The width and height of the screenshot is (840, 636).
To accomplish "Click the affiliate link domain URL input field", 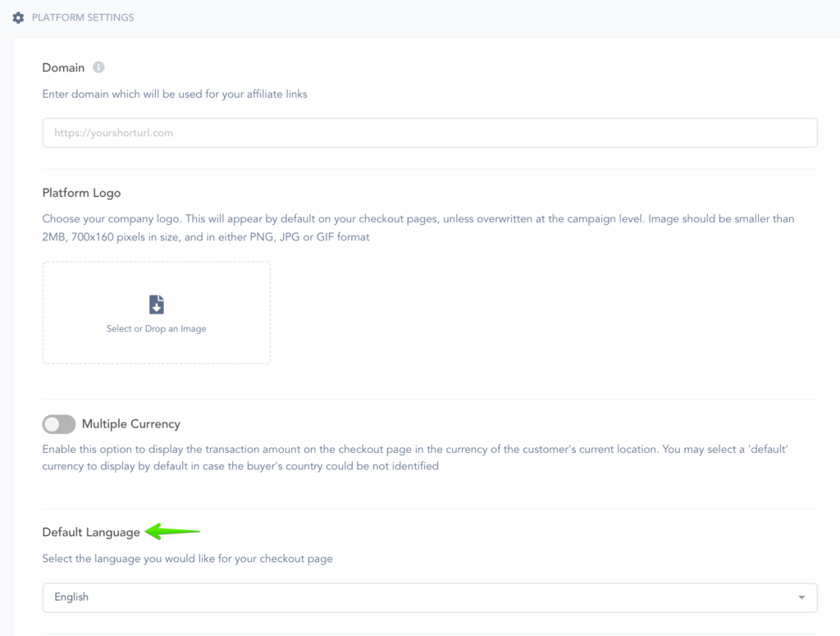I will tap(429, 133).
